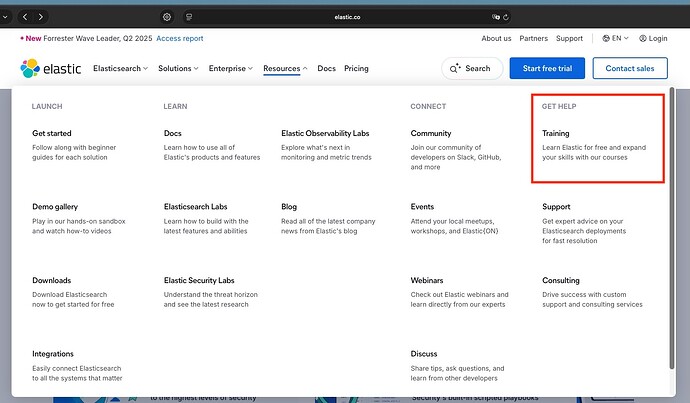Click 'Drive success with custom' text
Screen dimensions: 690x403
(x=584, y=295)
